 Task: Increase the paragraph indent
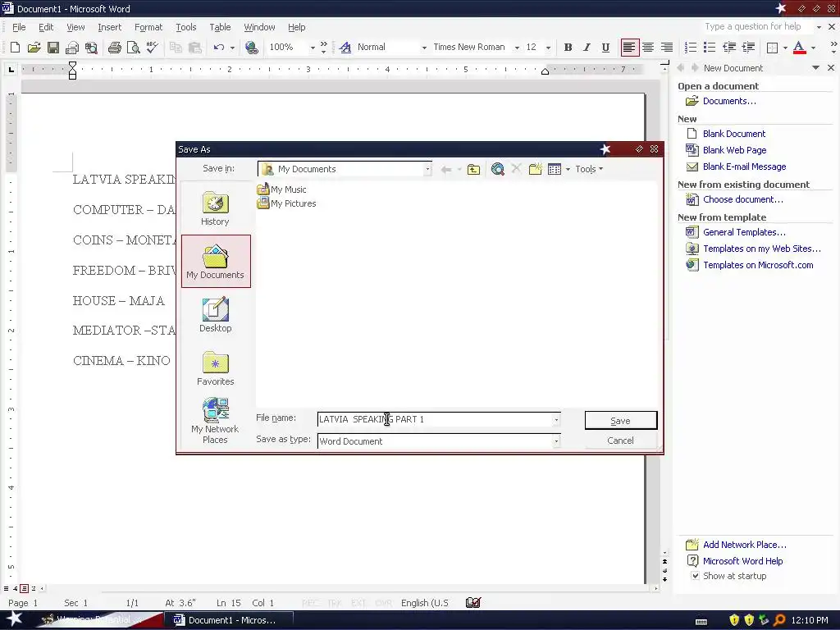pyautogui.click(x=748, y=48)
